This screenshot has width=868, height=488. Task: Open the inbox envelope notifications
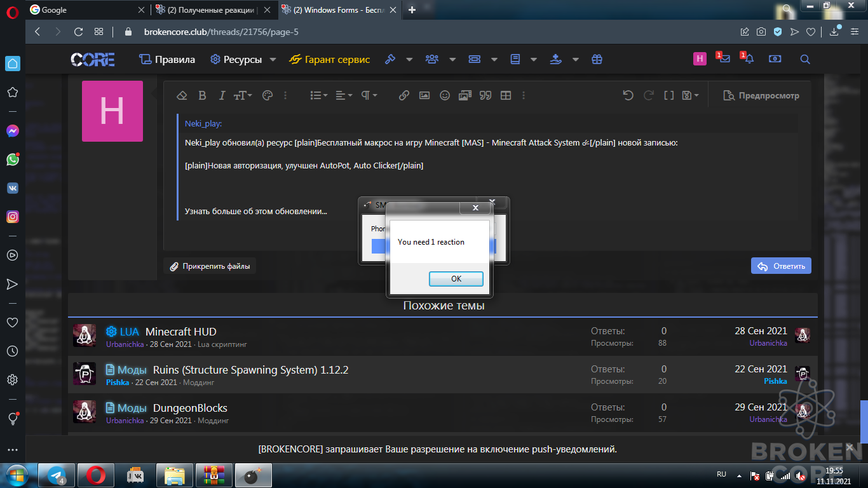tap(724, 59)
